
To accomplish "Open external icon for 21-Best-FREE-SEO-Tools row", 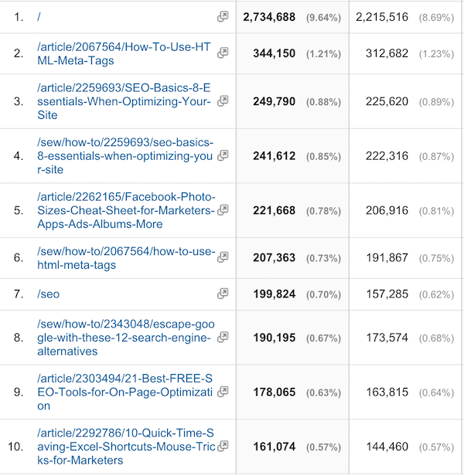I will click(223, 391).
